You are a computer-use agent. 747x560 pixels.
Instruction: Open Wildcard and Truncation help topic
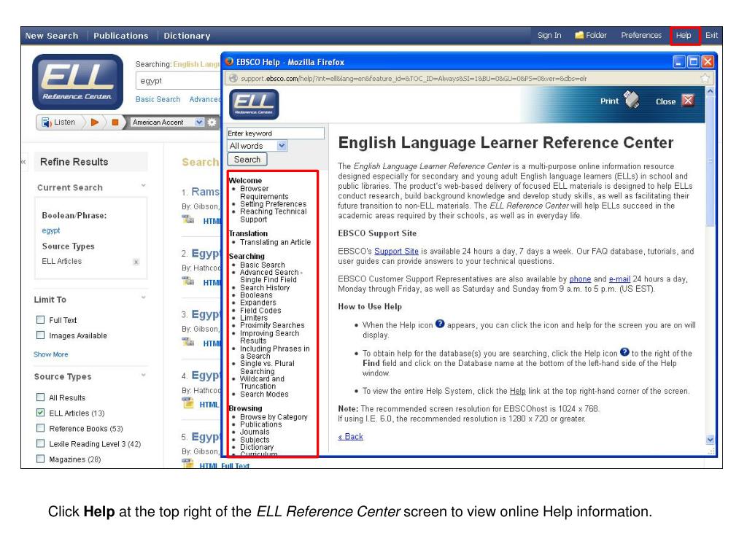pos(263,382)
